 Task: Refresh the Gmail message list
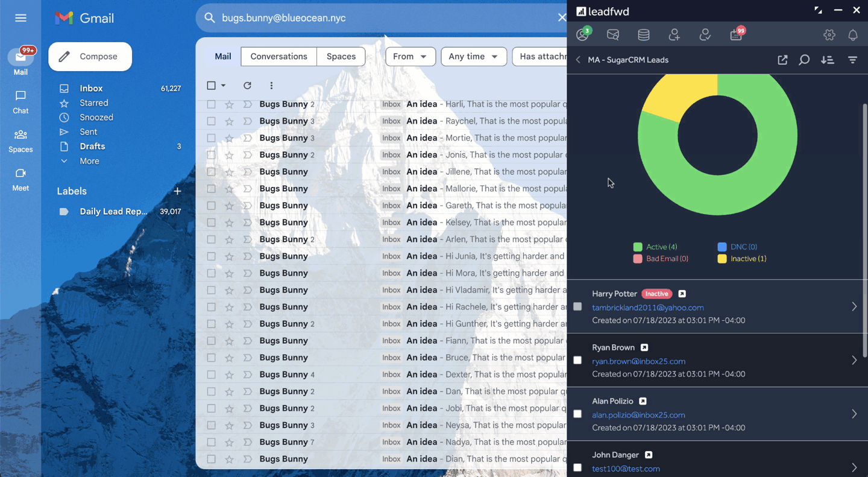(x=247, y=86)
